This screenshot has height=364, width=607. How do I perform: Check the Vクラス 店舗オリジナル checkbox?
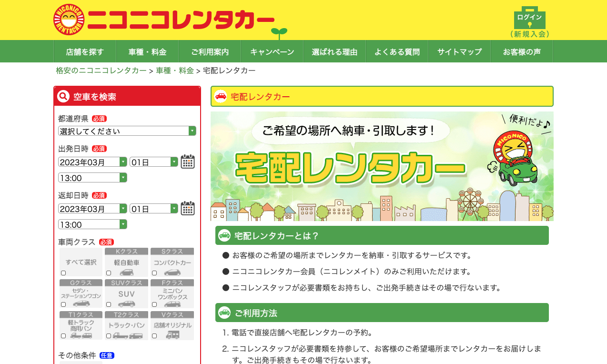154,336
